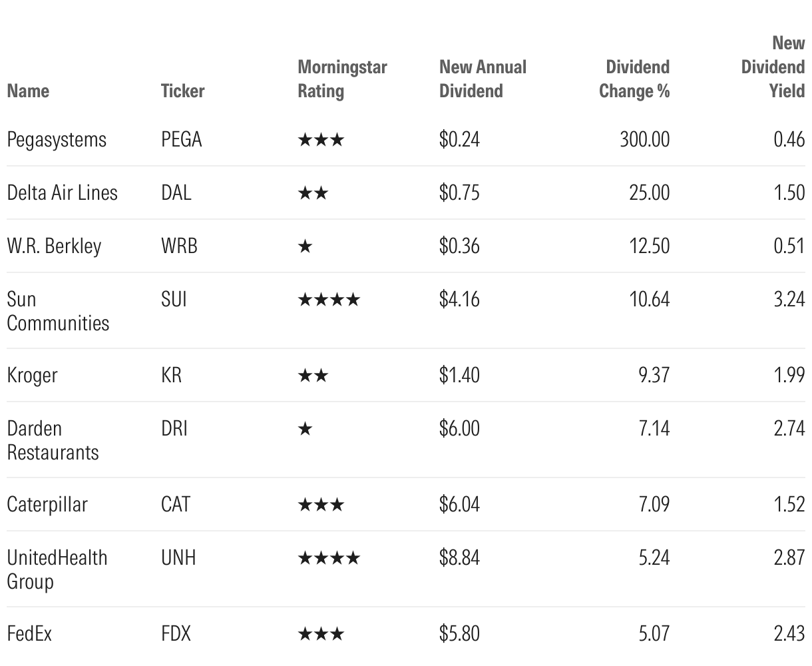
Task: Click the 300.00 dividend change value
Action: pos(645,140)
